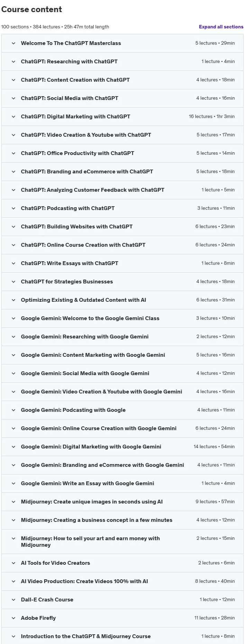Expand Google Gemini: Podcasting with Google
Viewport: 245px width, 644px height.
122,410
